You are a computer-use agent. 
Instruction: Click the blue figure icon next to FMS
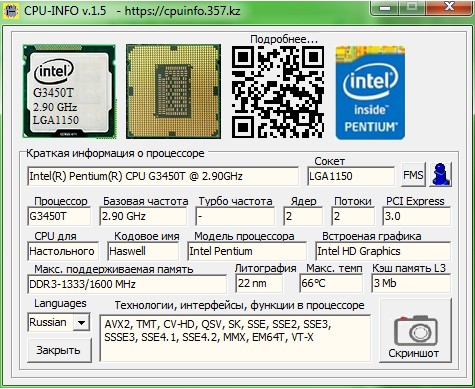tap(440, 174)
